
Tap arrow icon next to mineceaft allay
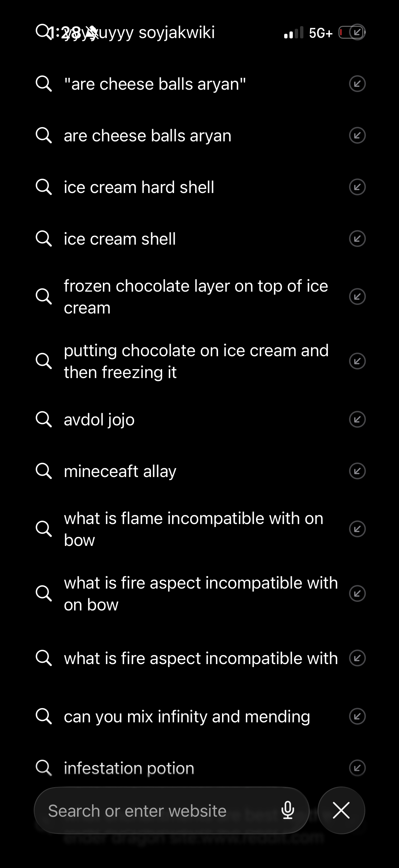click(x=357, y=471)
